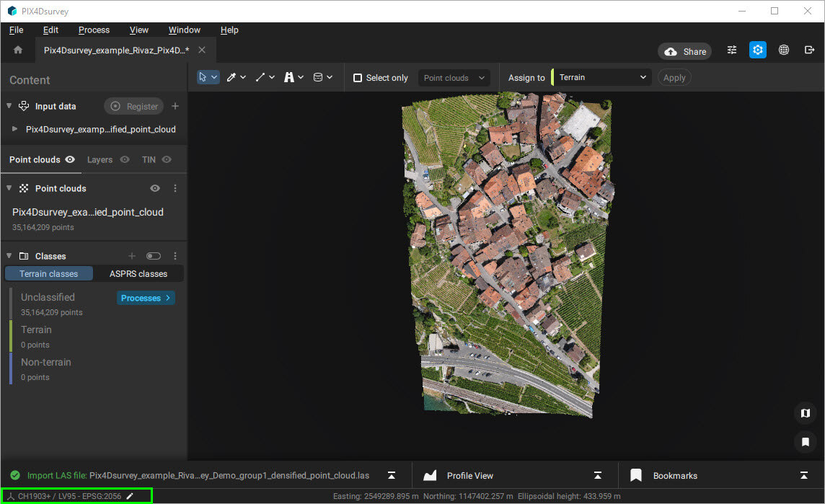Click the globe language icon
The width and height of the screenshot is (825, 504).
pos(784,50)
